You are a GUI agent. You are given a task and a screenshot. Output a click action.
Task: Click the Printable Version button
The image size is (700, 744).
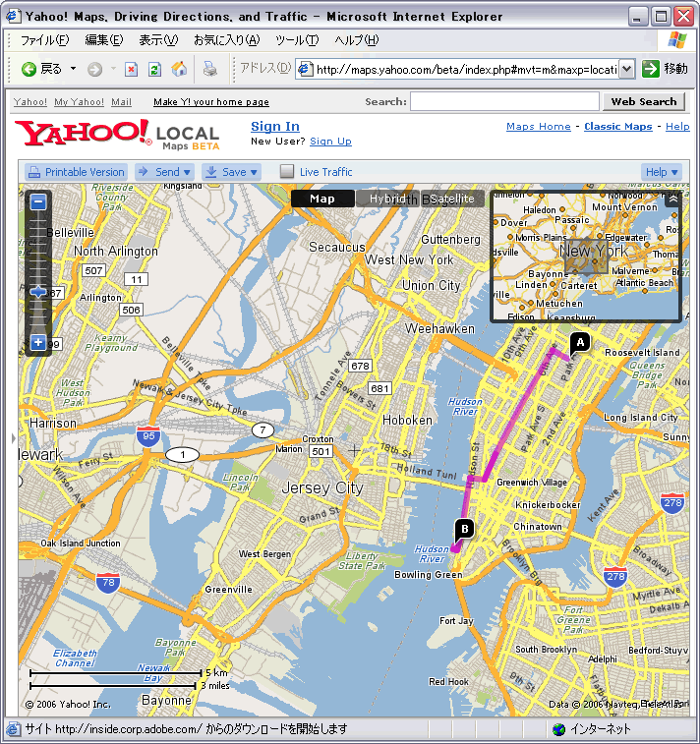77,172
